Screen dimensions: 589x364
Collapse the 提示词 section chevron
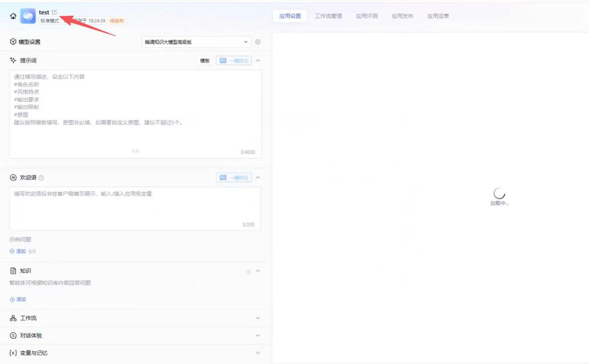tap(258, 60)
